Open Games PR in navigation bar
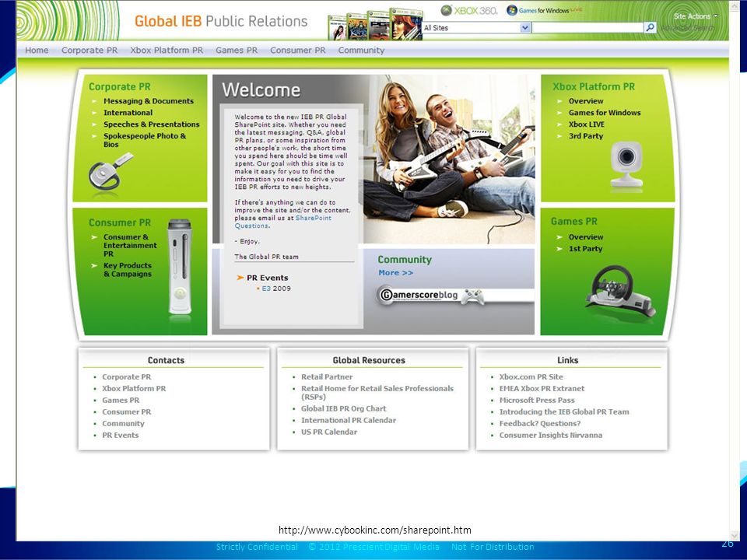 tap(237, 50)
